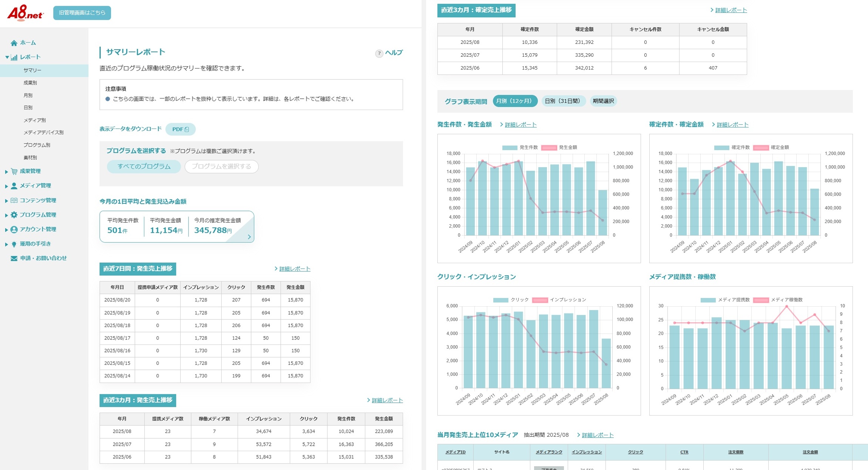Expand the コンテンツ管理 menu triangle

point(6,201)
